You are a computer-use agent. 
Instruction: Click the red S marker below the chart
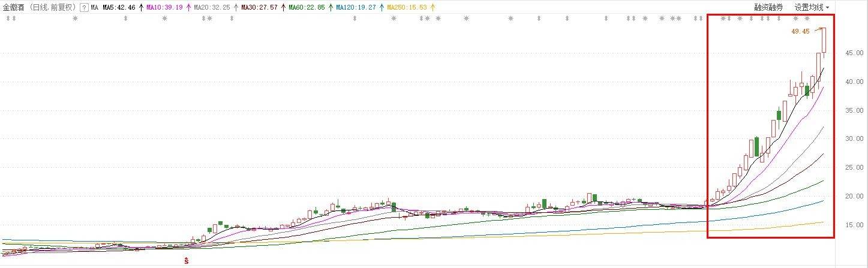(187, 261)
